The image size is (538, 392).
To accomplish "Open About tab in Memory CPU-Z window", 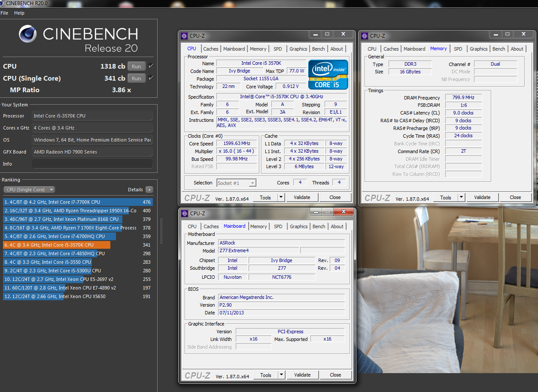I will click(x=517, y=49).
